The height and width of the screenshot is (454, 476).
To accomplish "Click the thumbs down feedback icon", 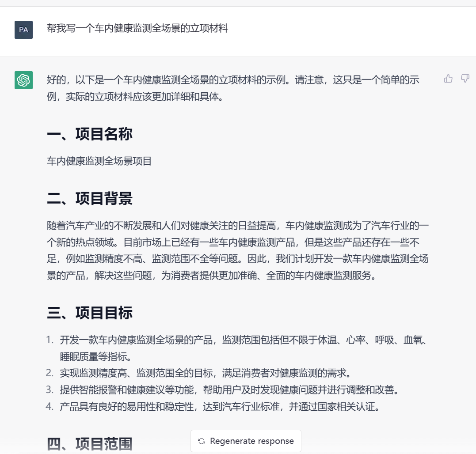I will (465, 79).
